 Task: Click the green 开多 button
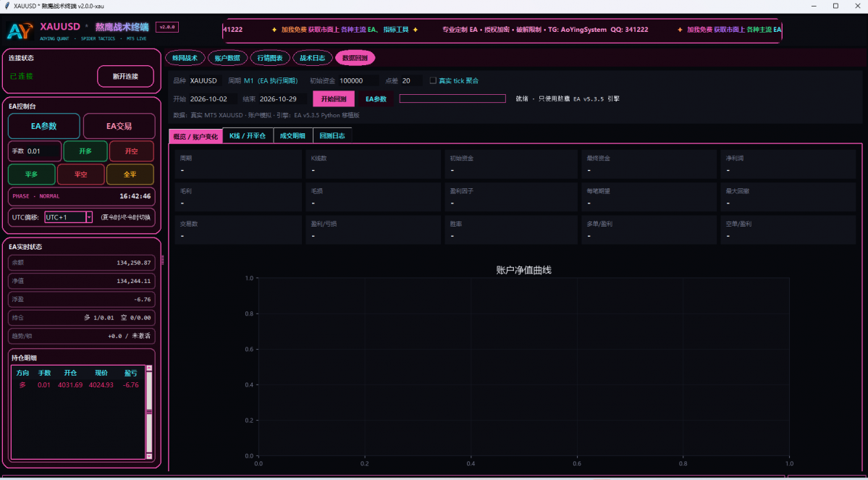[85, 151]
